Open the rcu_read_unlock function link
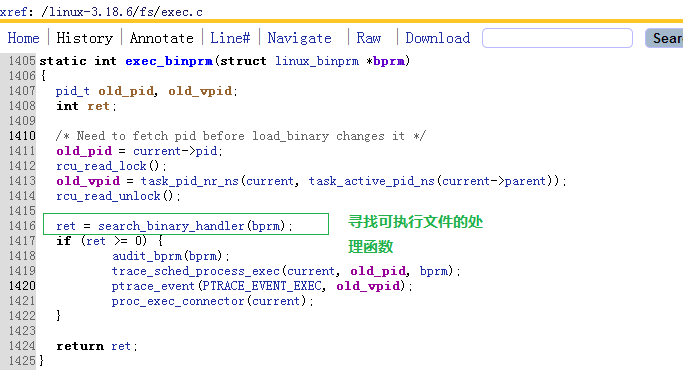 coord(108,196)
